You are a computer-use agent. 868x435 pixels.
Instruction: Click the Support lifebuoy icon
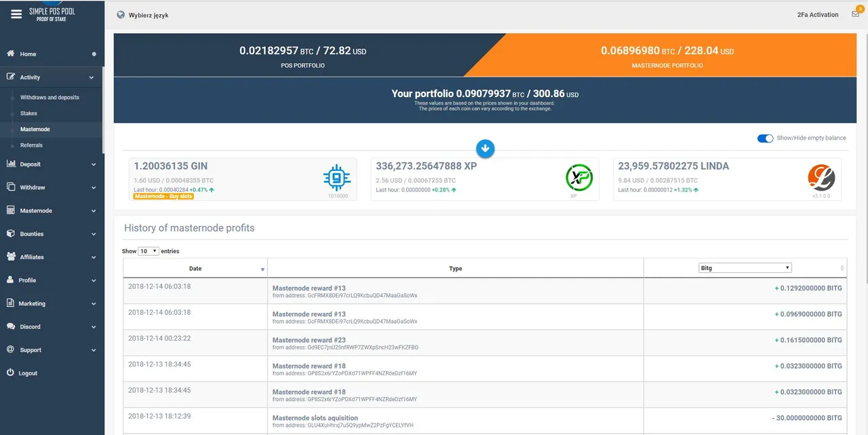click(11, 349)
